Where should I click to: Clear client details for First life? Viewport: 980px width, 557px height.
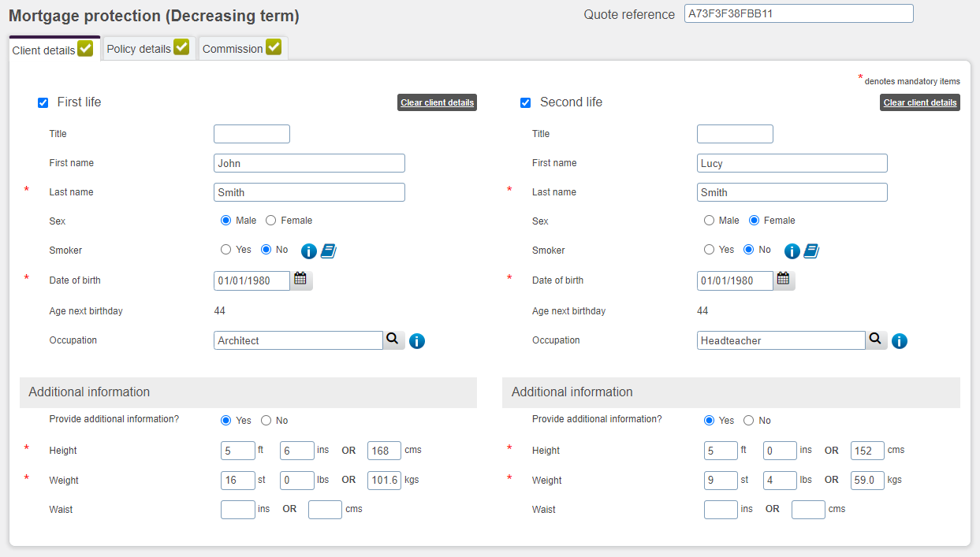coord(437,102)
